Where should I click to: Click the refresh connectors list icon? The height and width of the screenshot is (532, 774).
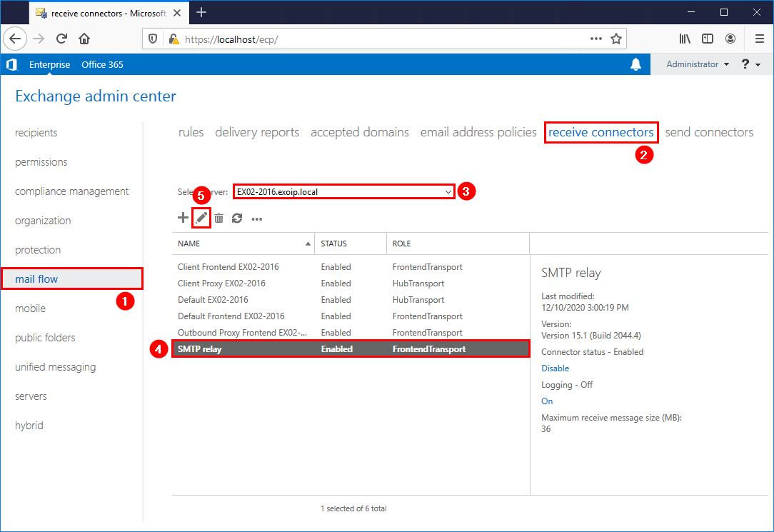(238, 218)
